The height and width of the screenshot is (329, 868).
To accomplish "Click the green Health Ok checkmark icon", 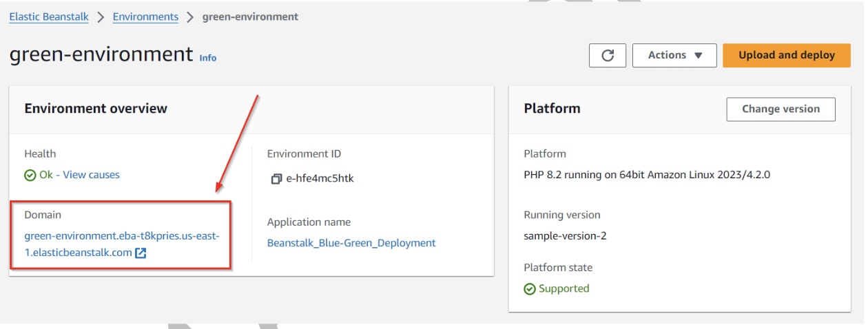I will coord(30,176).
